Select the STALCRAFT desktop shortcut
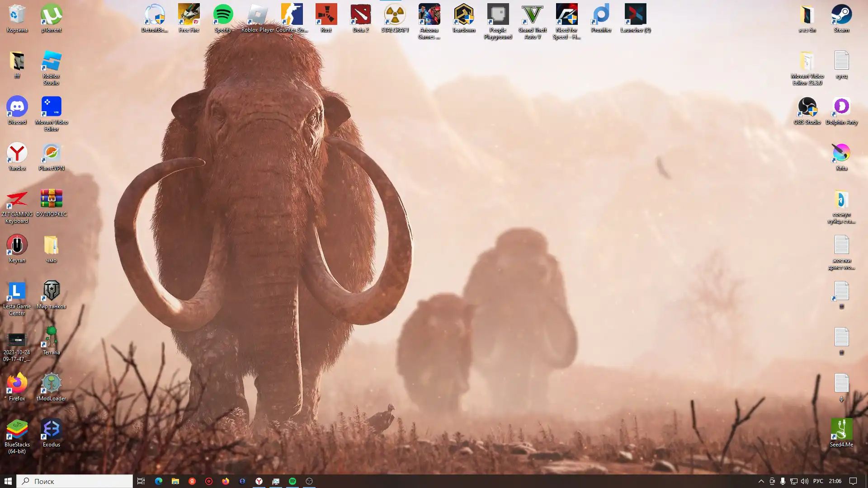868x488 pixels. [x=395, y=19]
